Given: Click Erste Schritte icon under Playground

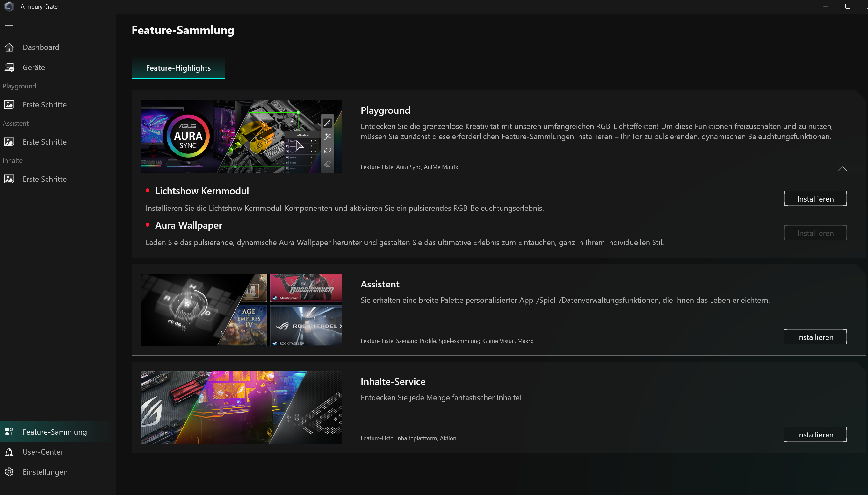Looking at the screenshot, I should pyautogui.click(x=9, y=105).
